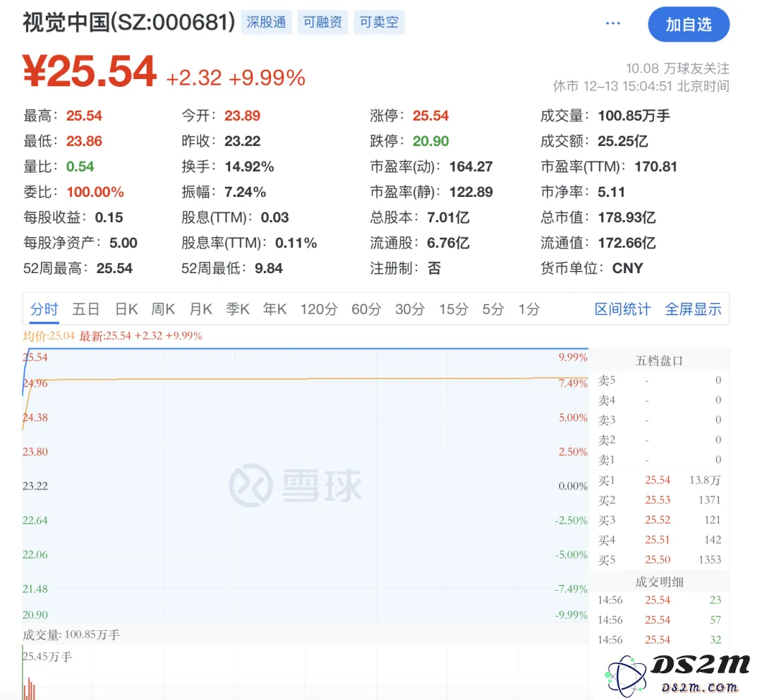Click the 跌停 value 20.90
Screen dimensions: 762x700
(x=430, y=141)
